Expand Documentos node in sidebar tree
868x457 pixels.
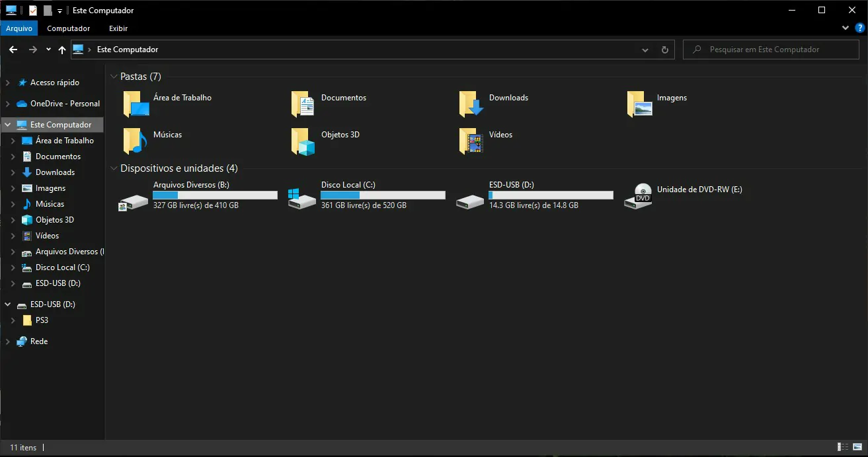(x=13, y=157)
